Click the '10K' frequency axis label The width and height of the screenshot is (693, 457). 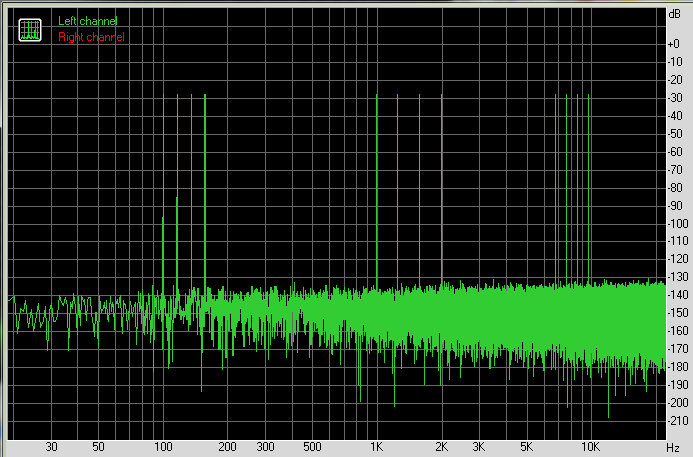click(590, 447)
